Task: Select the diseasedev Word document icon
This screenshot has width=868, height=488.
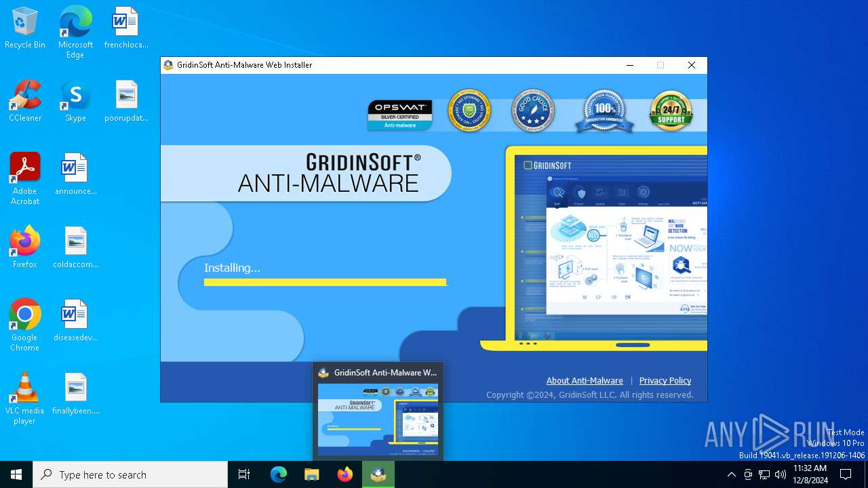Action: point(75,321)
